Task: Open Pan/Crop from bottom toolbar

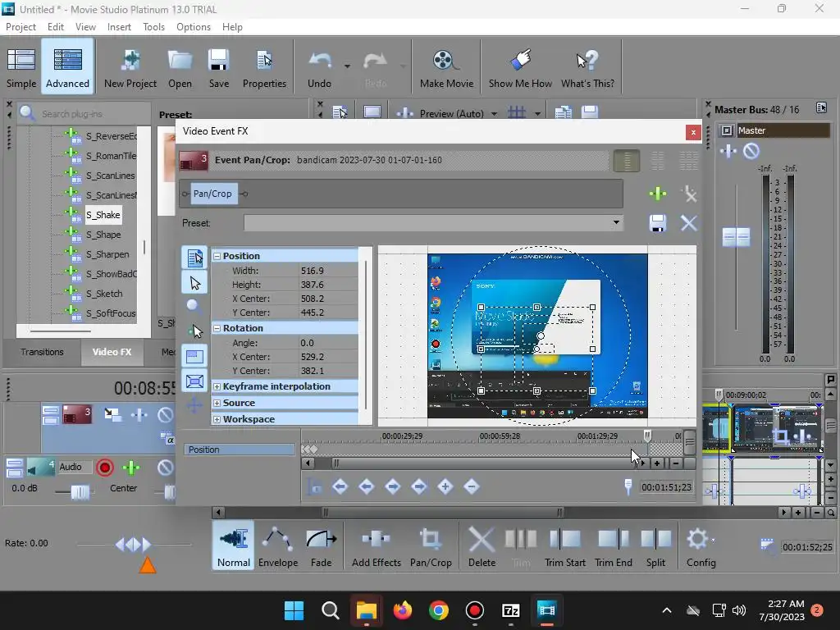Action: click(431, 546)
